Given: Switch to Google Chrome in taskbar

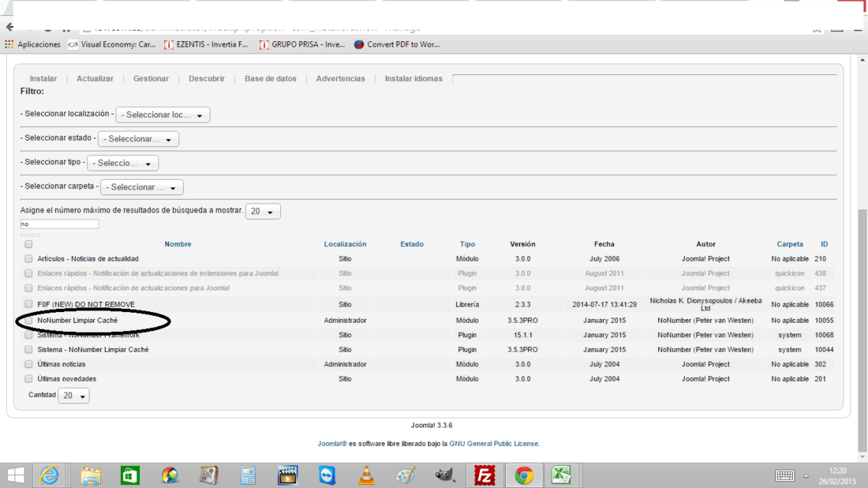Looking at the screenshot, I should click(524, 475).
